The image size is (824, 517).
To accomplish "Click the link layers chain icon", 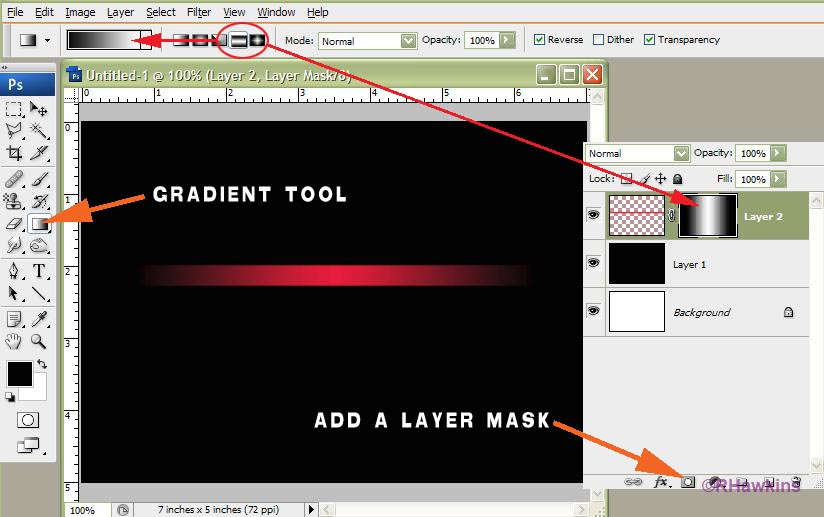I will tap(633, 481).
